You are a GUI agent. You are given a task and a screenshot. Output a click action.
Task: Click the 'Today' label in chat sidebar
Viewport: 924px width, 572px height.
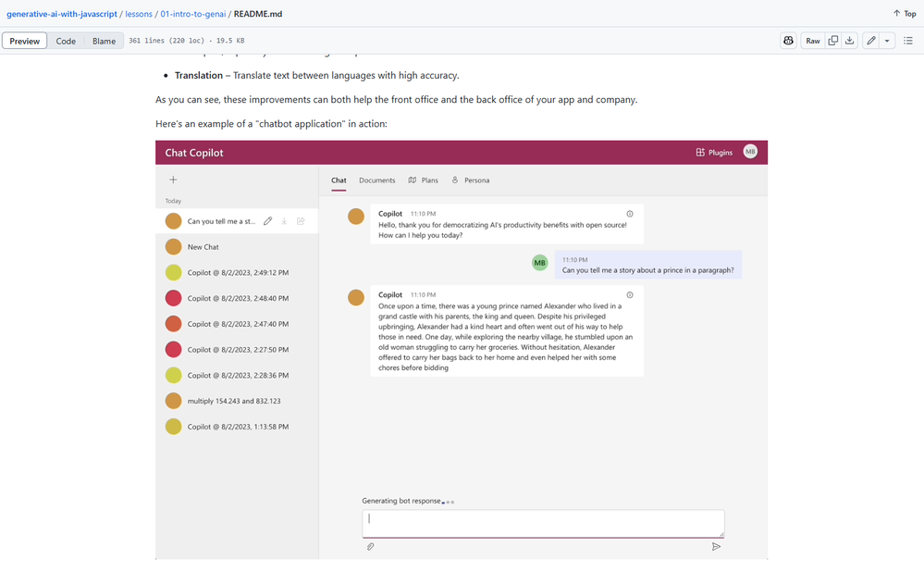pos(173,201)
